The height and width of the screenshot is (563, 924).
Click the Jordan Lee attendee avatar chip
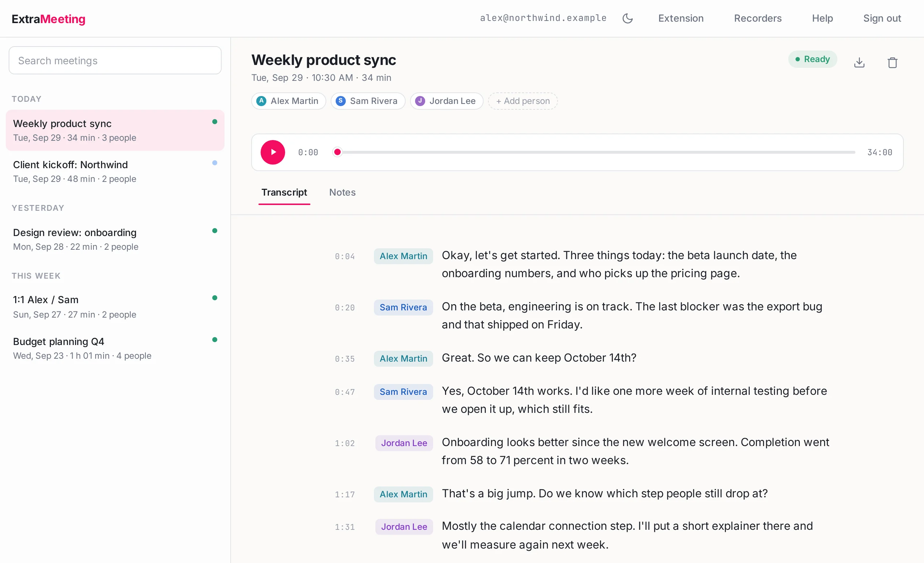click(x=446, y=101)
